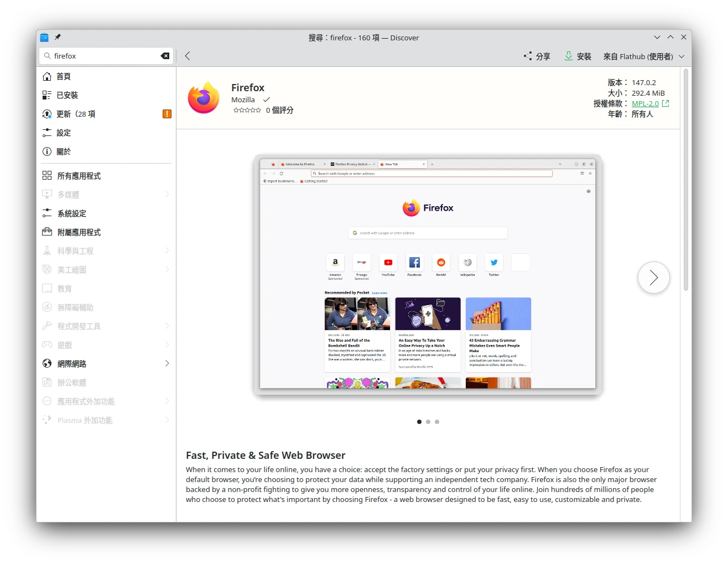Clear the firefox search field text
This screenshot has width=728, height=565.
click(165, 56)
